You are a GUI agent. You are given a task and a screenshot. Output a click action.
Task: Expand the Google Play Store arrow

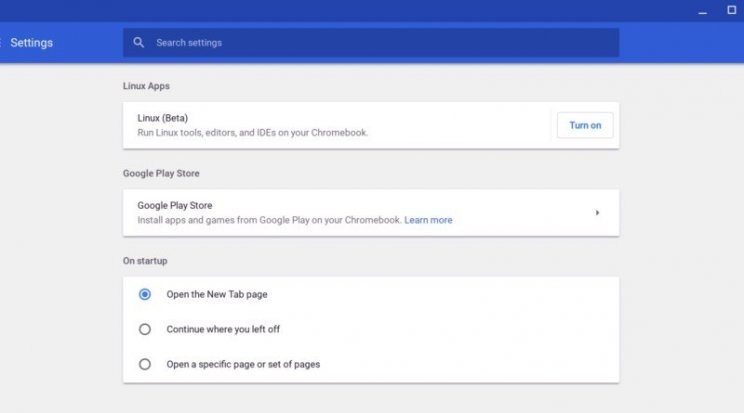tap(597, 213)
